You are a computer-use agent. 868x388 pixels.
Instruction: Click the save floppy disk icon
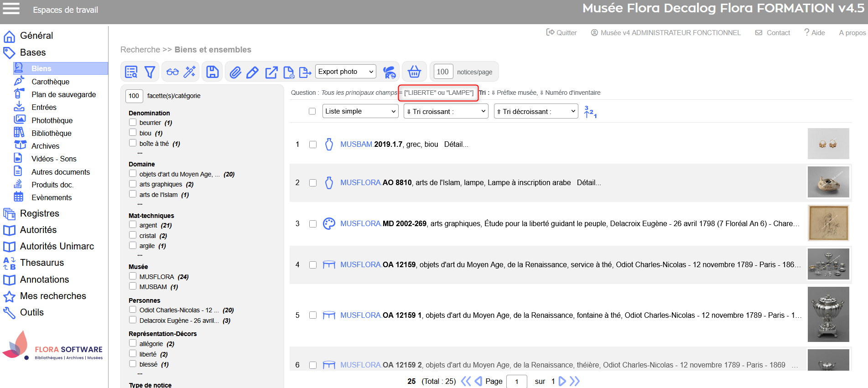click(213, 72)
